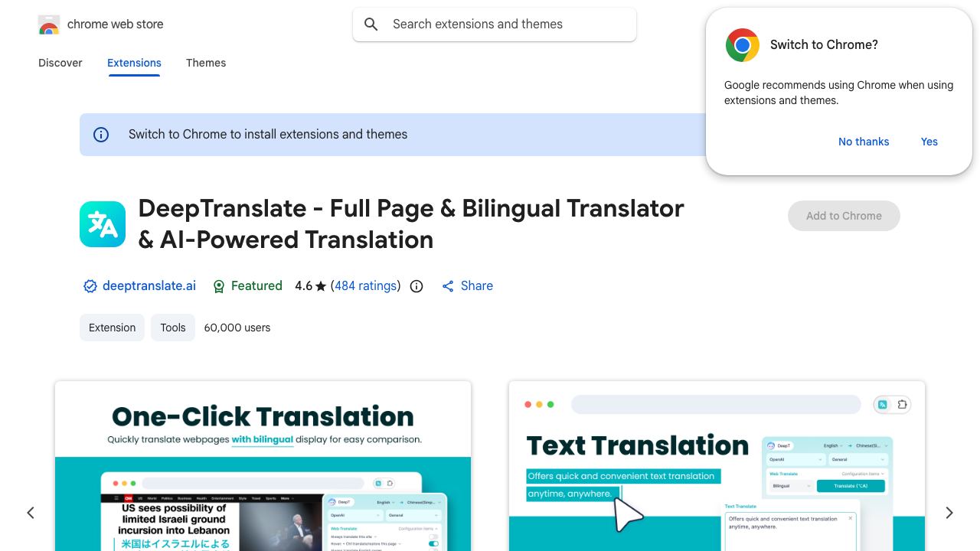
Task: Click the info icon in the blue banner
Action: 101,135
